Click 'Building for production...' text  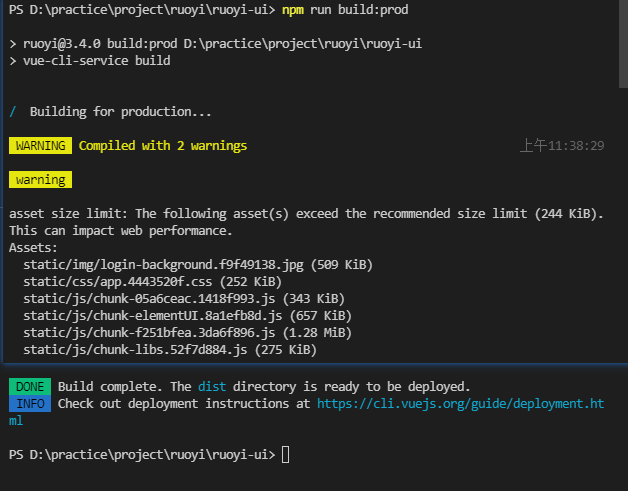point(120,111)
